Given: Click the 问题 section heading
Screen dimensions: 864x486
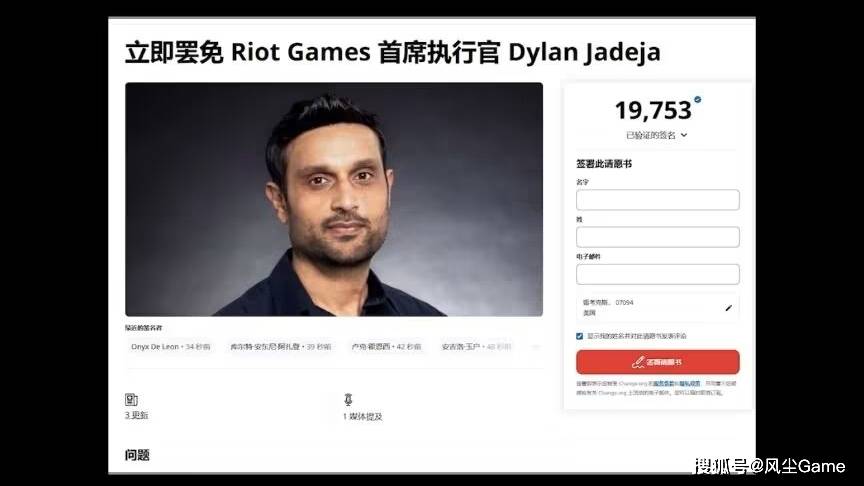Looking at the screenshot, I should [x=137, y=455].
